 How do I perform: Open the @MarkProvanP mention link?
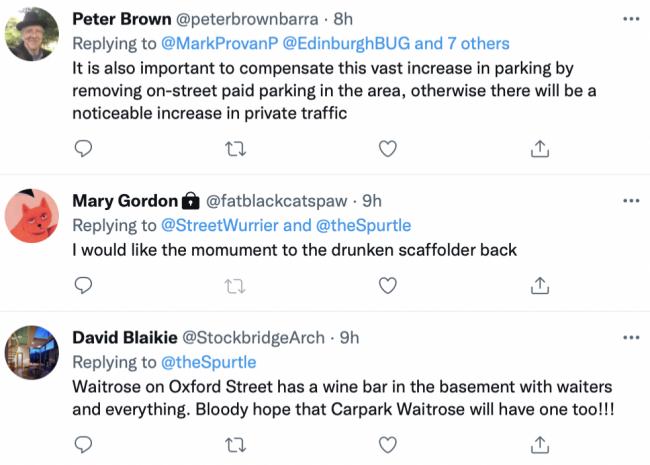coord(219,44)
